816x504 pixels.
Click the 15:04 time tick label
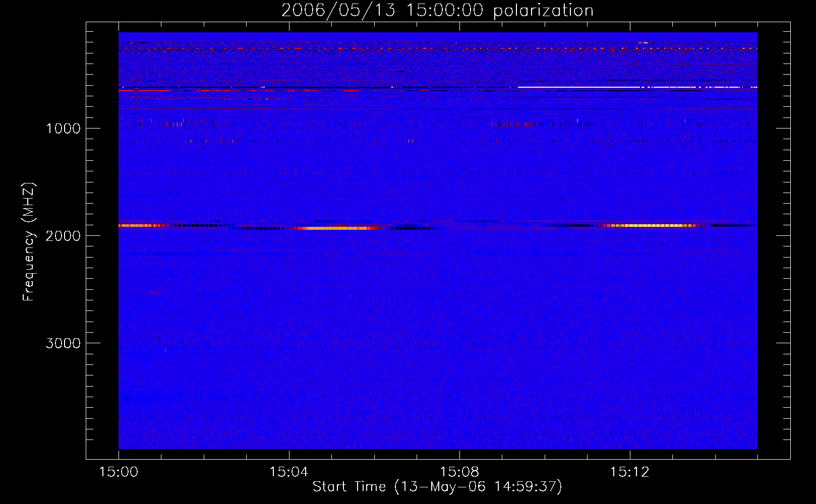click(288, 472)
